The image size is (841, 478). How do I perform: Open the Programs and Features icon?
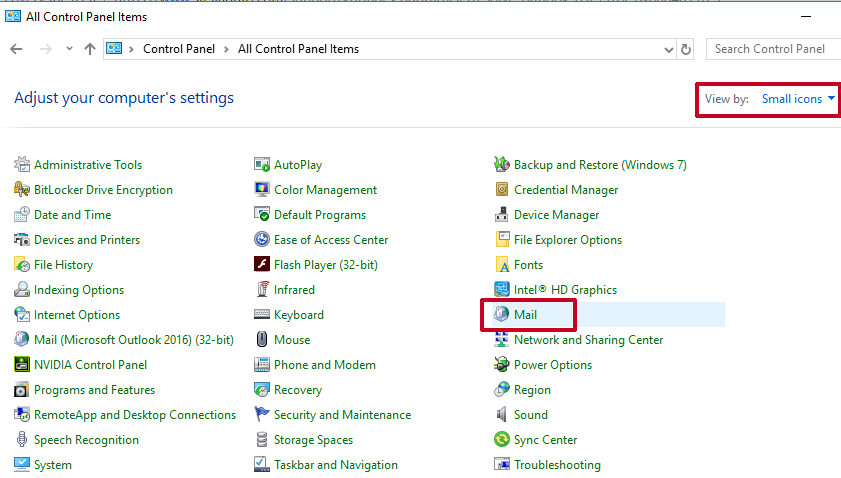[22, 389]
